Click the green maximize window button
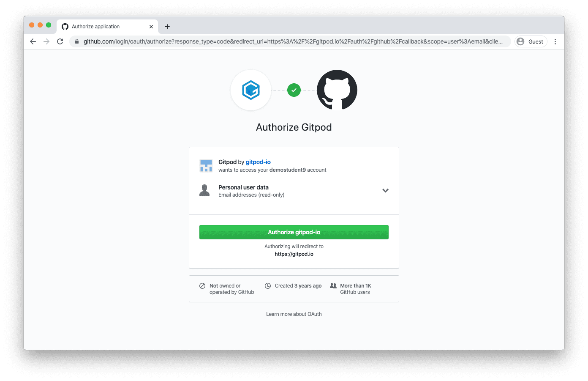 (x=49, y=25)
